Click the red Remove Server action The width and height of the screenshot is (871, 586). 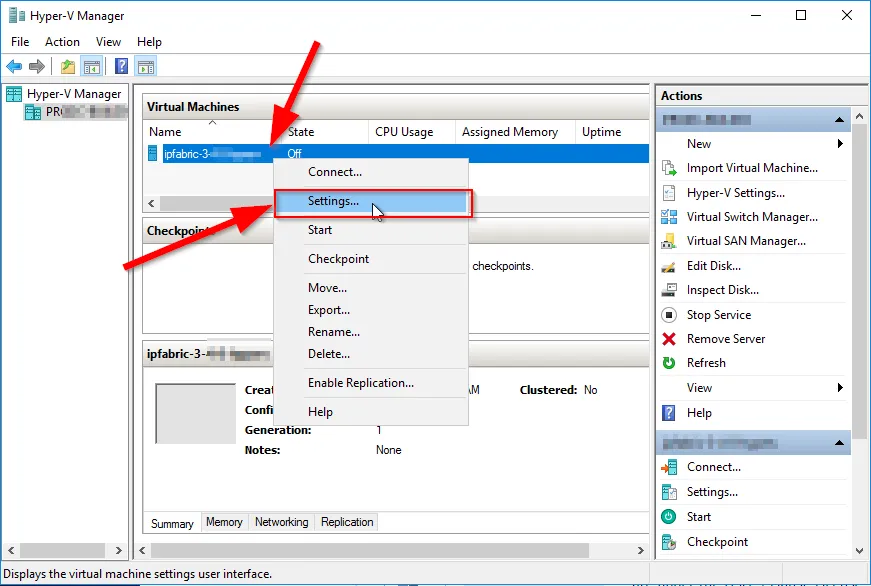725,339
